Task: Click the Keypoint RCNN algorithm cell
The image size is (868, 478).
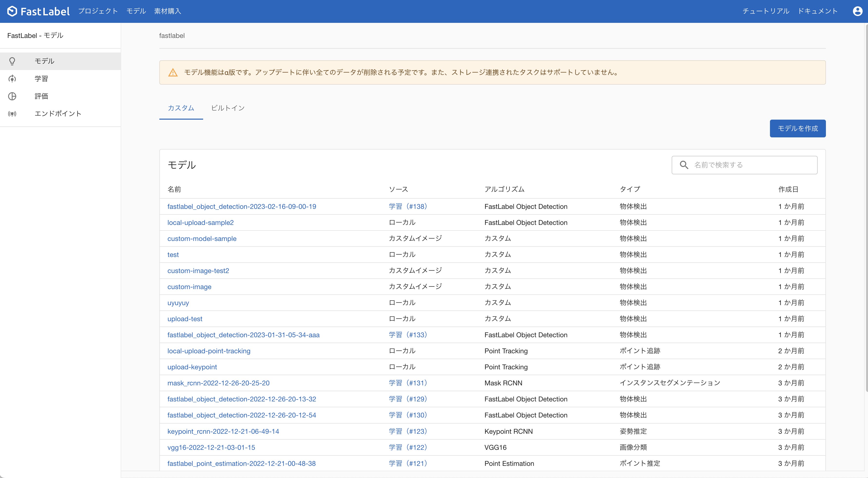Action: (x=508, y=432)
